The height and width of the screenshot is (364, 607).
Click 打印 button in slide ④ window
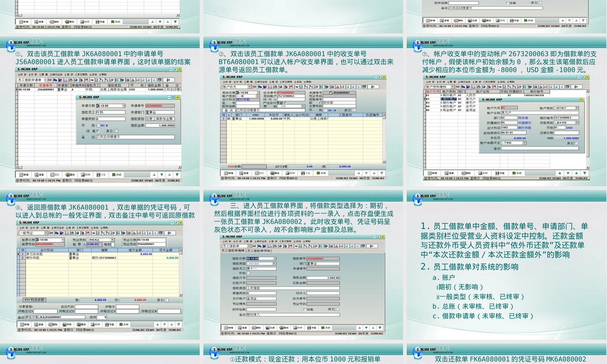tap(95, 325)
